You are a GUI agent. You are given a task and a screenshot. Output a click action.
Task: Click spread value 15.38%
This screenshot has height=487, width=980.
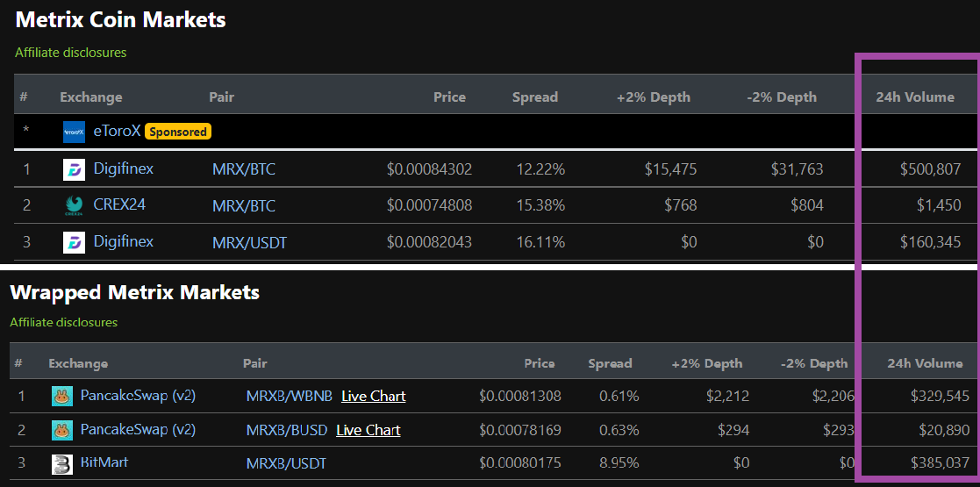click(540, 205)
